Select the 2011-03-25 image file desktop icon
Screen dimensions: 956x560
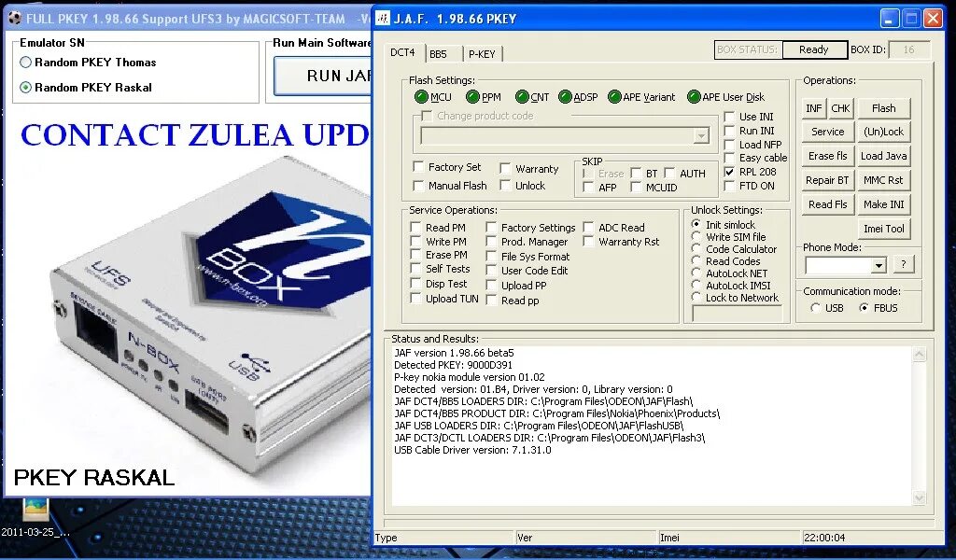tap(35, 511)
